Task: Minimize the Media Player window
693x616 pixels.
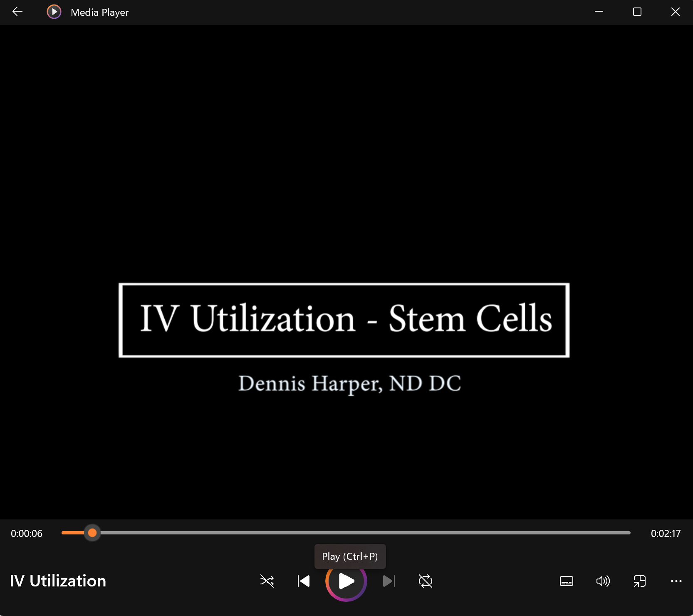Action: click(x=599, y=12)
